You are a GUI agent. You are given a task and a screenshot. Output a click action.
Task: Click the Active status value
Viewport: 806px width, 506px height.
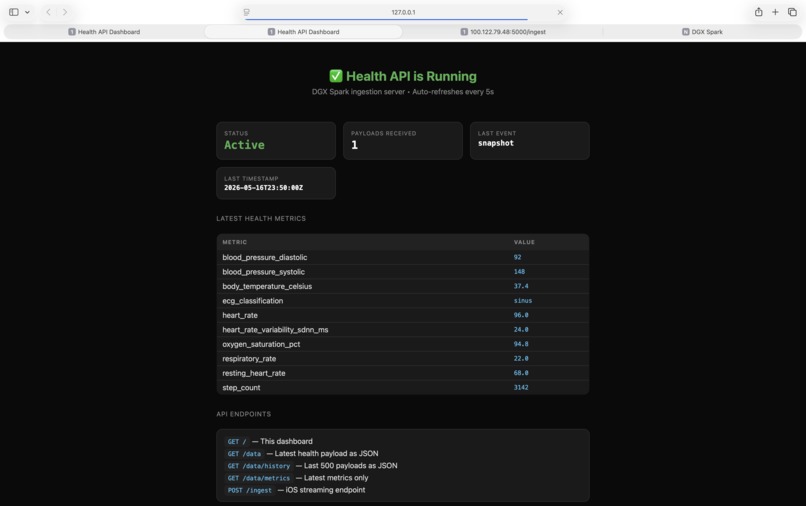(244, 145)
